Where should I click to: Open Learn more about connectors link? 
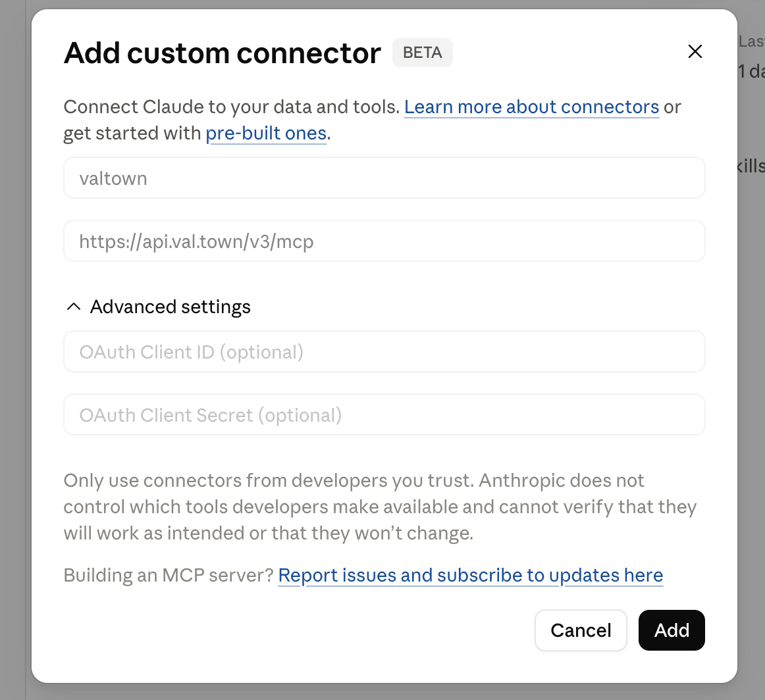pyautogui.click(x=531, y=107)
